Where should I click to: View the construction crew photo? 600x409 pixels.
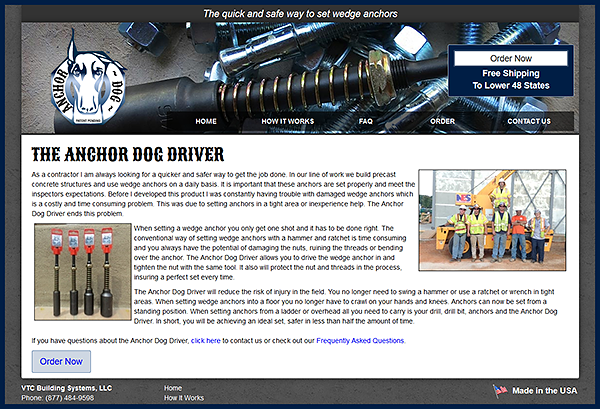[492, 220]
